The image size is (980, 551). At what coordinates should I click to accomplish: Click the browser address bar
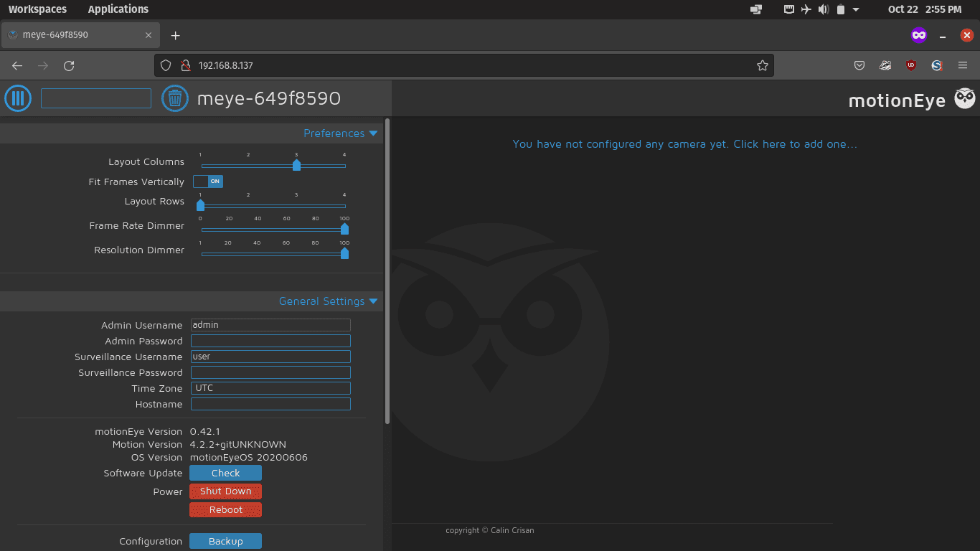coord(463,65)
